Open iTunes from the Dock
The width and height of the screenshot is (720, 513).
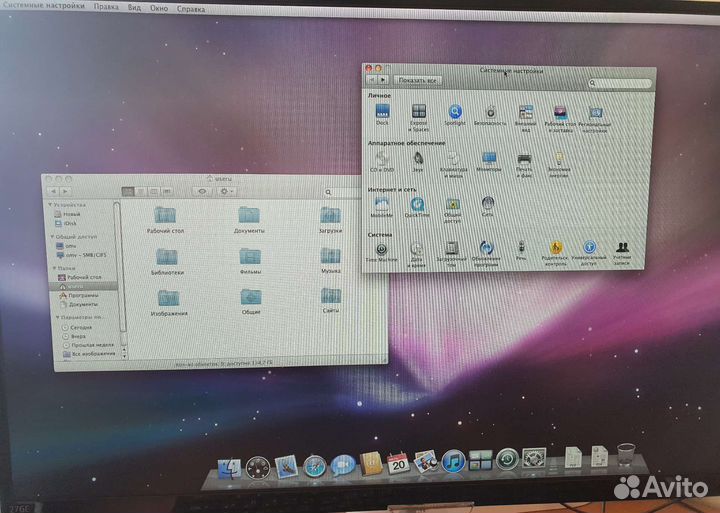point(453,461)
